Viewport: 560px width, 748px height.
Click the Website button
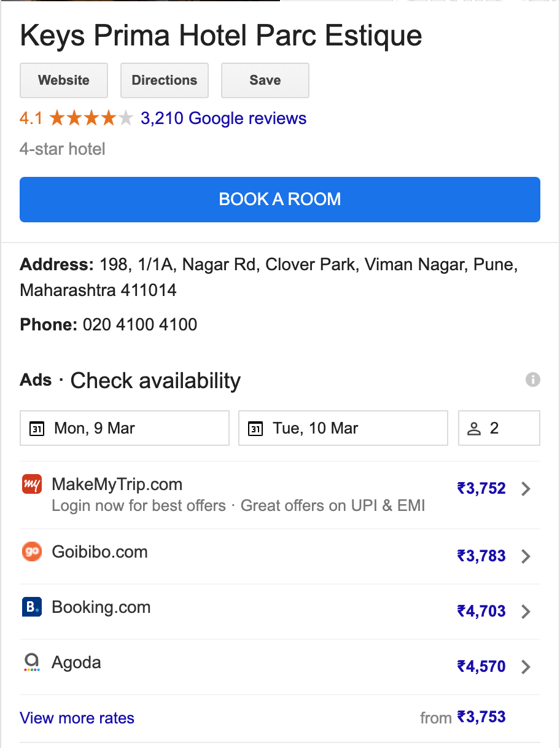pyautogui.click(x=64, y=80)
